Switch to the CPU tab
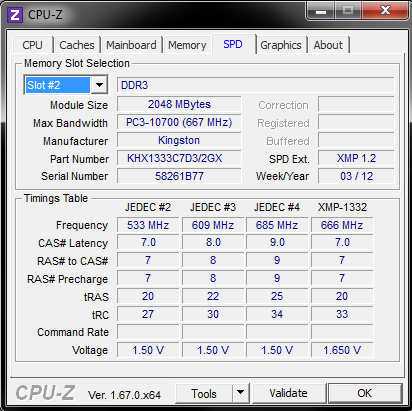The width and height of the screenshot is (412, 411). (32, 45)
